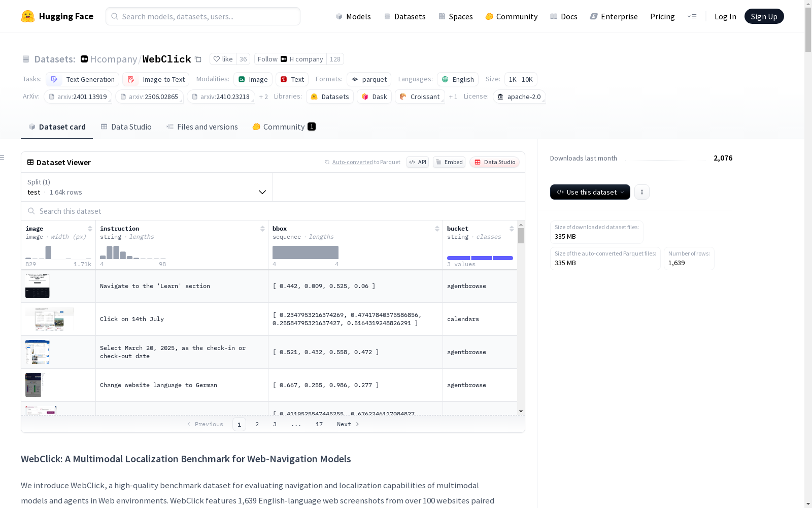
Task: Open arxiv:2506.02865 paper tag
Action: click(x=149, y=97)
